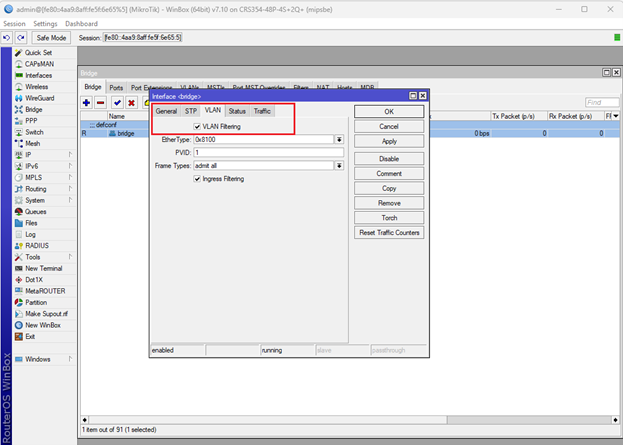Open Frame Types dropdown arrow
This screenshot has width=623, height=445.
tap(339, 166)
